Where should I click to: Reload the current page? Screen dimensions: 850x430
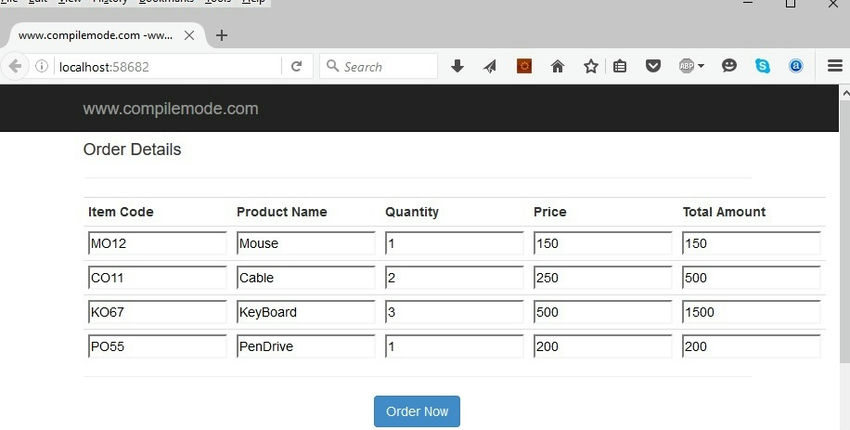click(x=296, y=66)
